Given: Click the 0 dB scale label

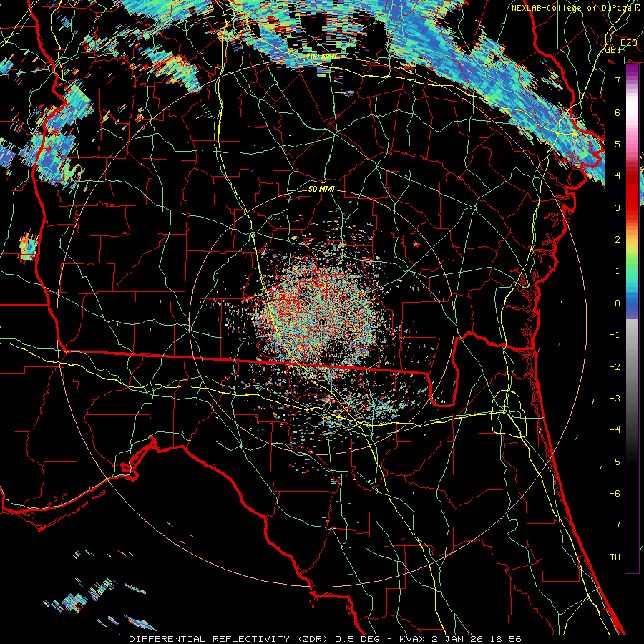Looking at the screenshot, I should click(618, 303).
